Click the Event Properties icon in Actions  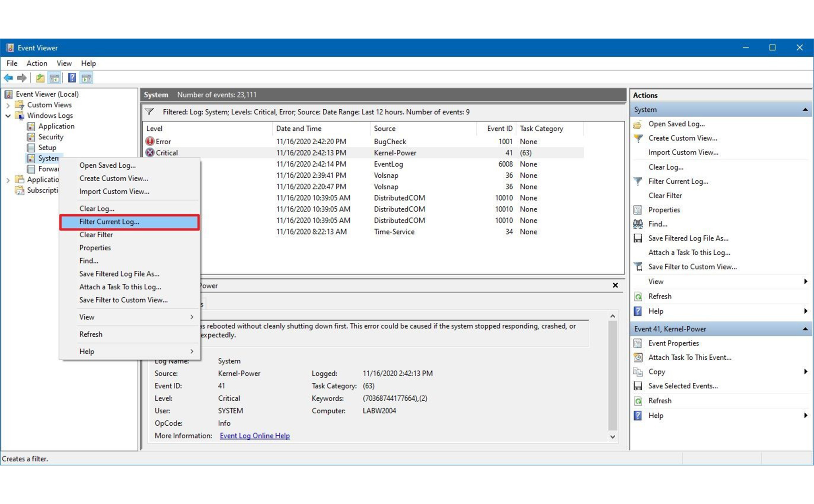(x=638, y=343)
